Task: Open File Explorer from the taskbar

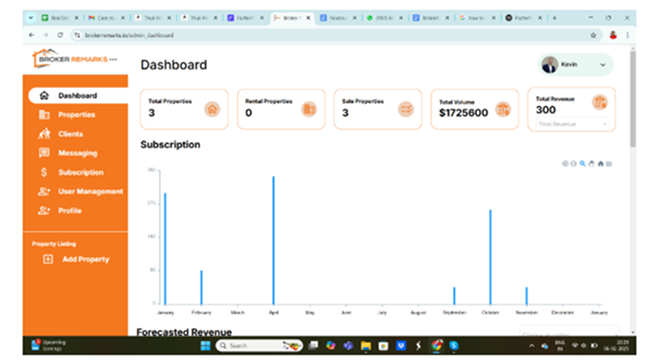Action: point(366,346)
